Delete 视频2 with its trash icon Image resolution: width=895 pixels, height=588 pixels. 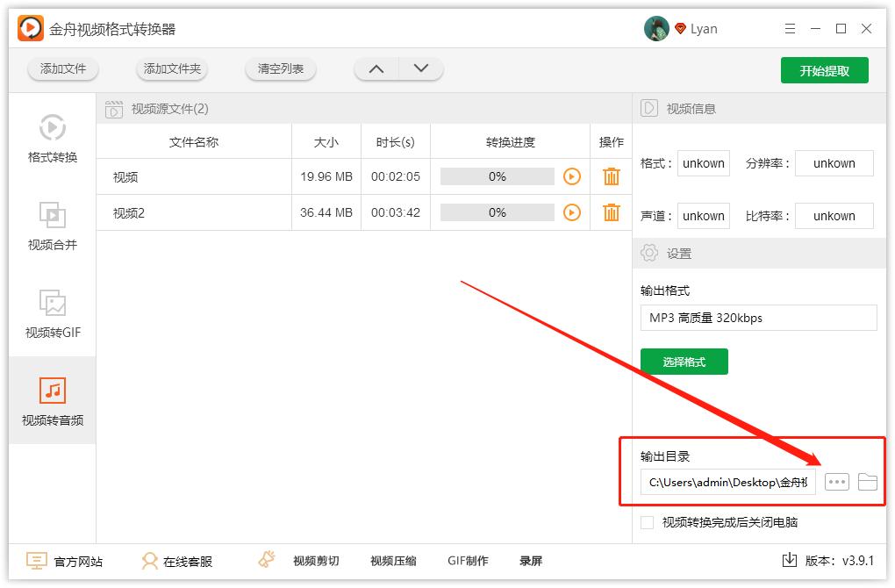pyautogui.click(x=611, y=212)
